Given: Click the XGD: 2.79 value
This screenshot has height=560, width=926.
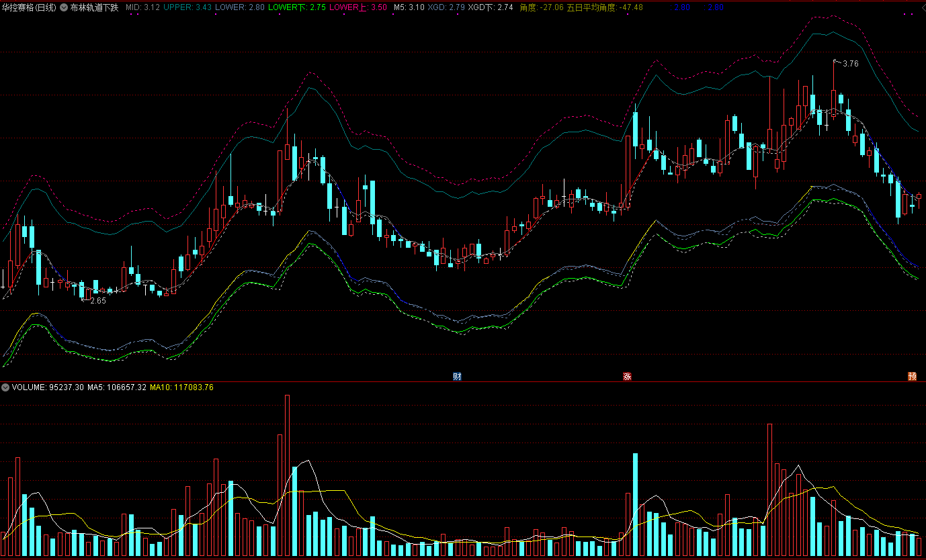Looking at the screenshot, I should [x=446, y=8].
